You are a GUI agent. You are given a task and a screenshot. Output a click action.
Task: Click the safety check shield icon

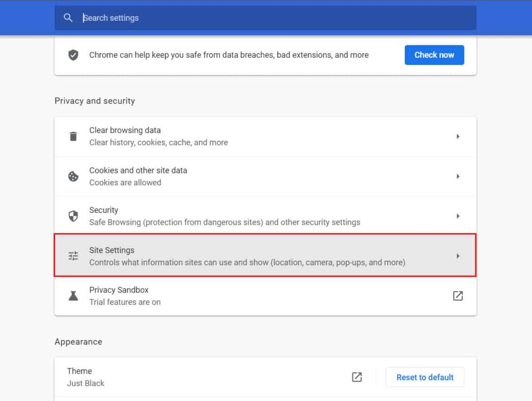tap(74, 55)
